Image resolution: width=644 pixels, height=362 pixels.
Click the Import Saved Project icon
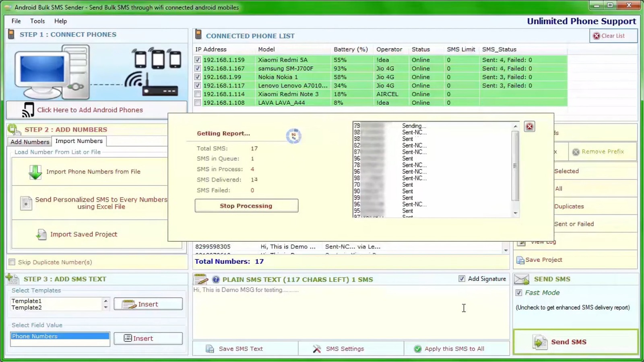(x=41, y=234)
